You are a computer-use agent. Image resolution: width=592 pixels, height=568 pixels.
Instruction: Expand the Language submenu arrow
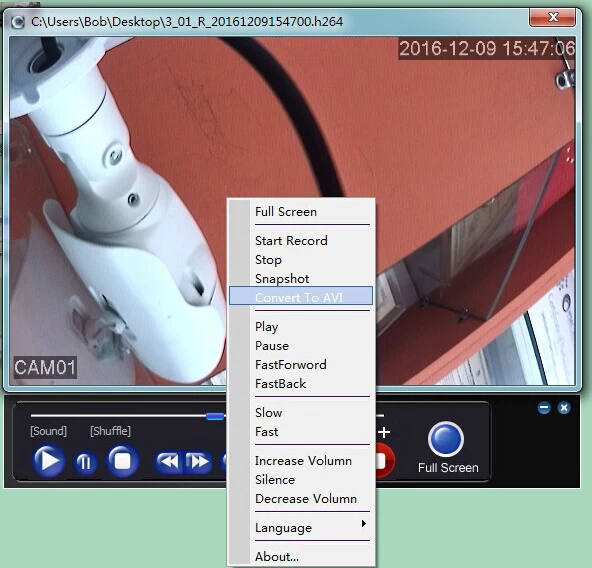pyautogui.click(x=363, y=523)
